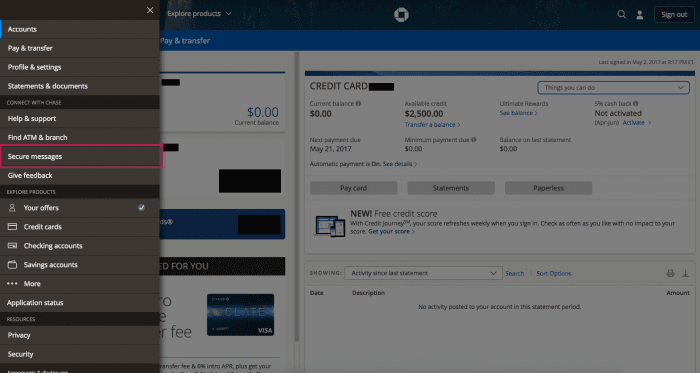Open Activity since last statement dropdown
The image size is (700, 373).
(423, 273)
